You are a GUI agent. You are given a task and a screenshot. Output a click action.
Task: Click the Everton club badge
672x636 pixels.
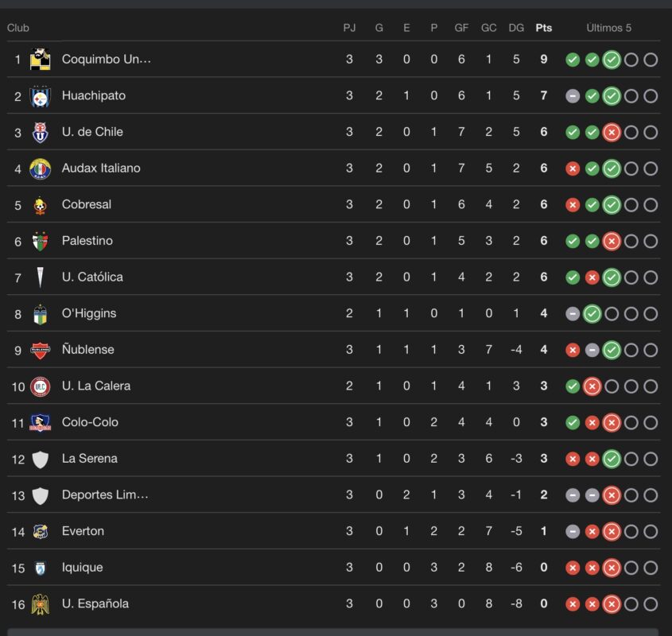pos(40,531)
